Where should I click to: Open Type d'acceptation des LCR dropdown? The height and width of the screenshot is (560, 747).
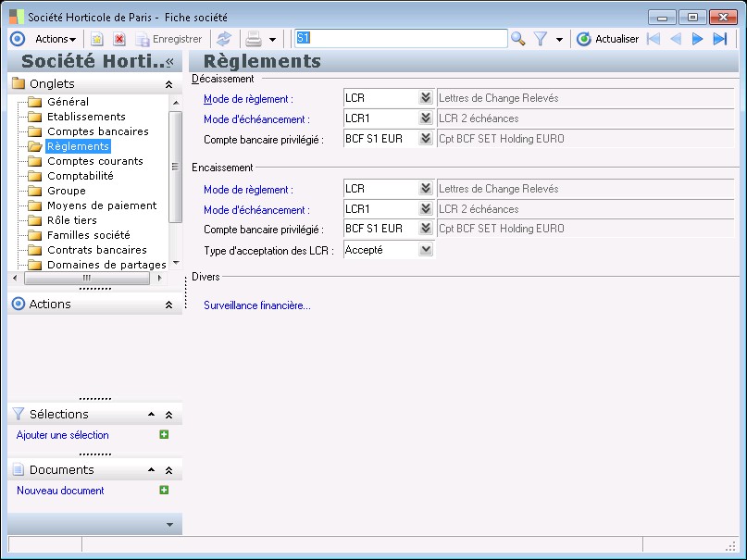(425, 249)
